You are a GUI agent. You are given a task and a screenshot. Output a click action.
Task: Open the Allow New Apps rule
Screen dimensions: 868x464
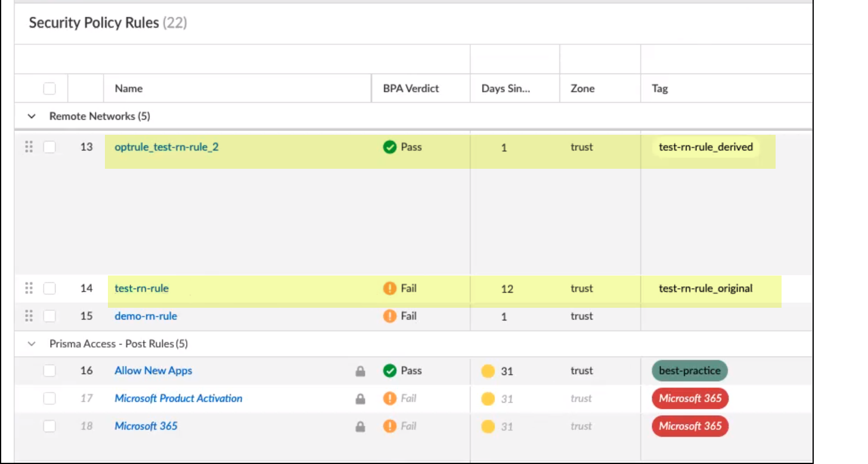(x=153, y=371)
